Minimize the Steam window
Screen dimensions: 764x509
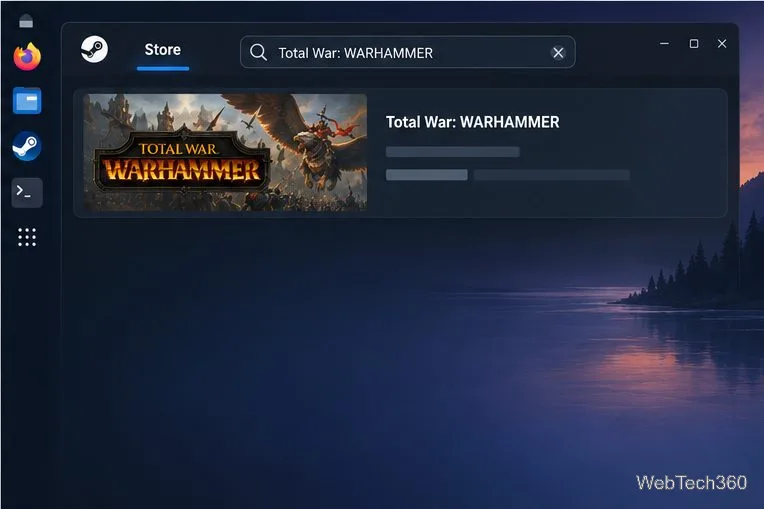click(664, 43)
